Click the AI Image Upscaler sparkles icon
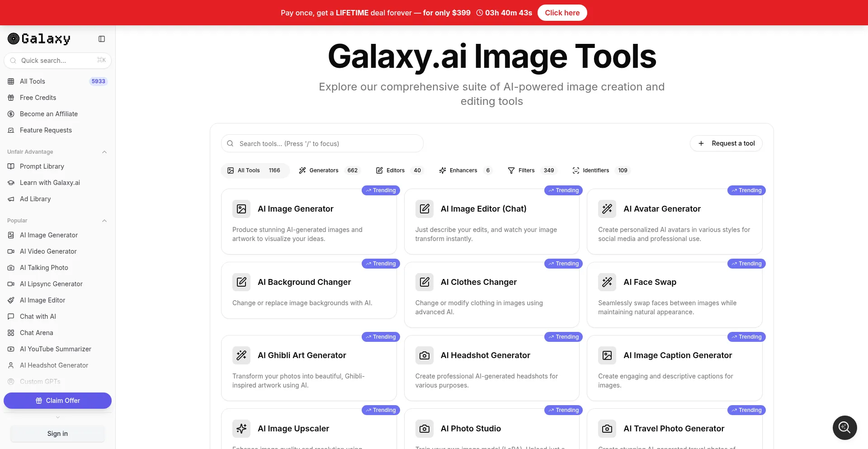 pos(241,429)
